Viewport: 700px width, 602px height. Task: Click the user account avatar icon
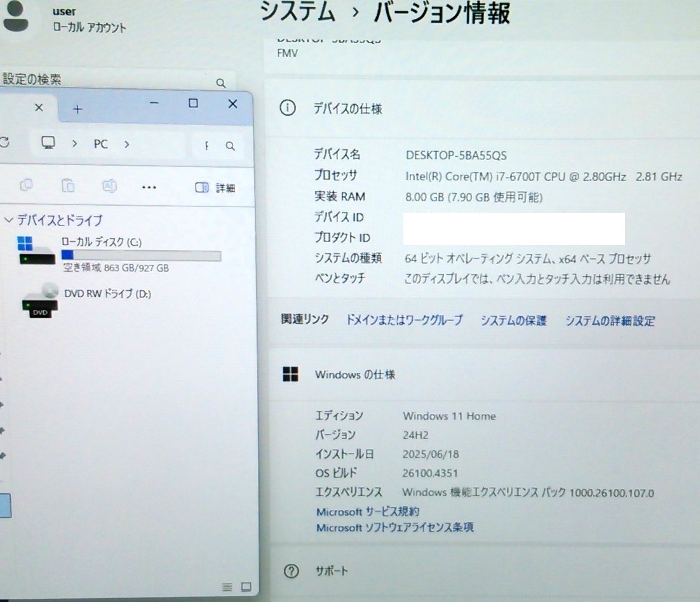(x=15, y=15)
